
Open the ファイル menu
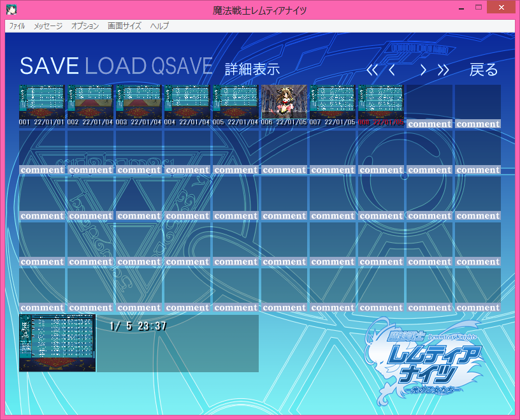(x=17, y=26)
